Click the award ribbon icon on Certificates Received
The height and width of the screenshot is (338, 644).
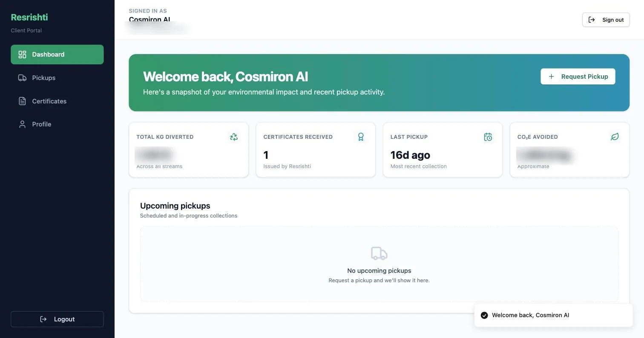click(361, 137)
